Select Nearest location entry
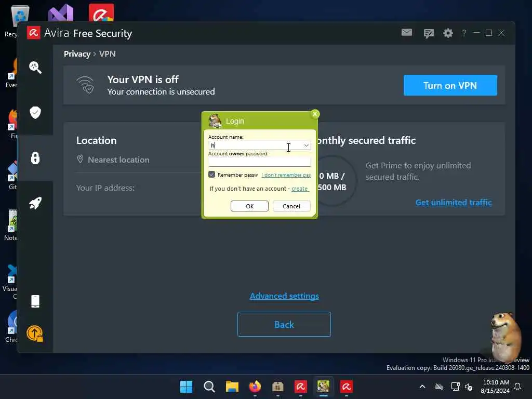532x399 pixels. pos(118,160)
